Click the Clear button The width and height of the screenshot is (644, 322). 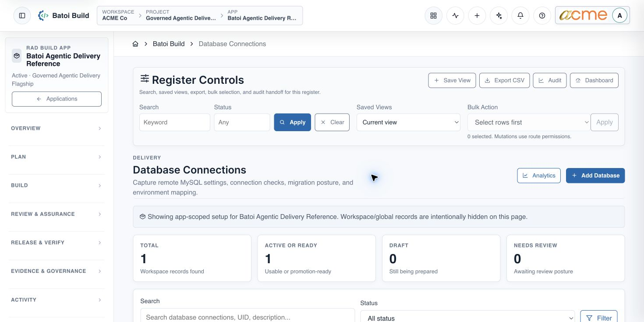(332, 122)
